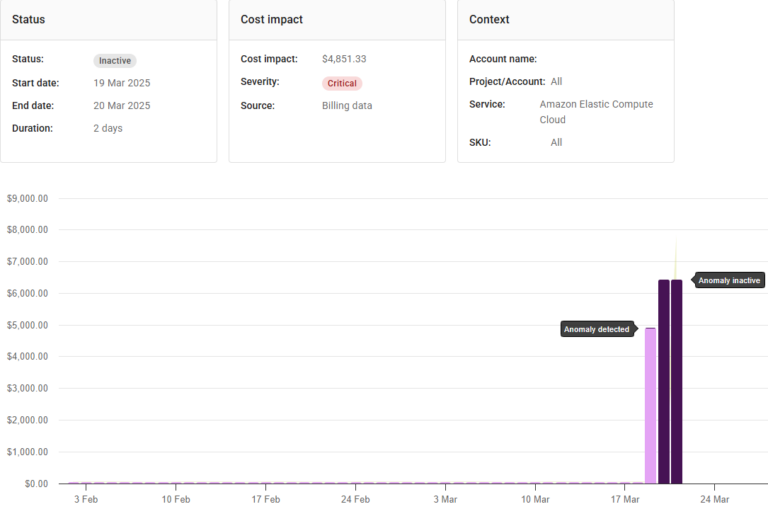Image resolution: width=768 pixels, height=509 pixels.
Task: Click the Amazon Elastic Compute Cloud service
Action: [x=595, y=111]
